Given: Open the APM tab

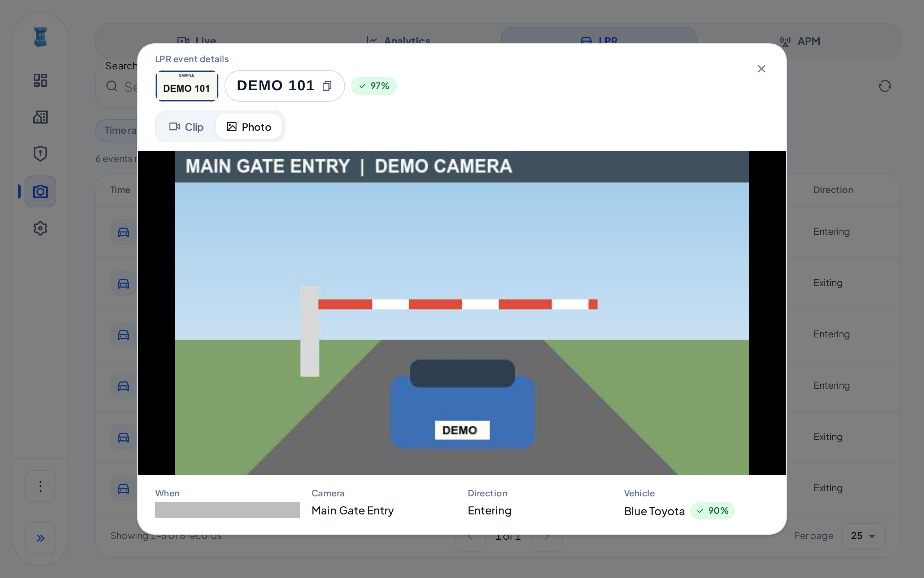Looking at the screenshot, I should coord(800,41).
